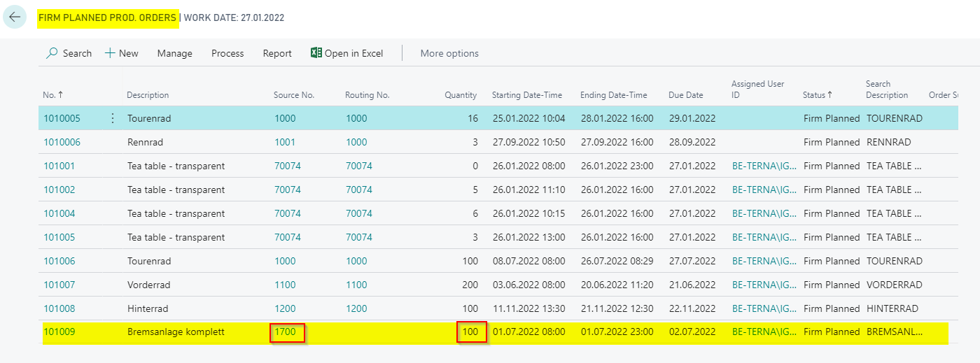Viewport: 980px width, 363px height.
Task: Expand More options
Action: pos(449,53)
